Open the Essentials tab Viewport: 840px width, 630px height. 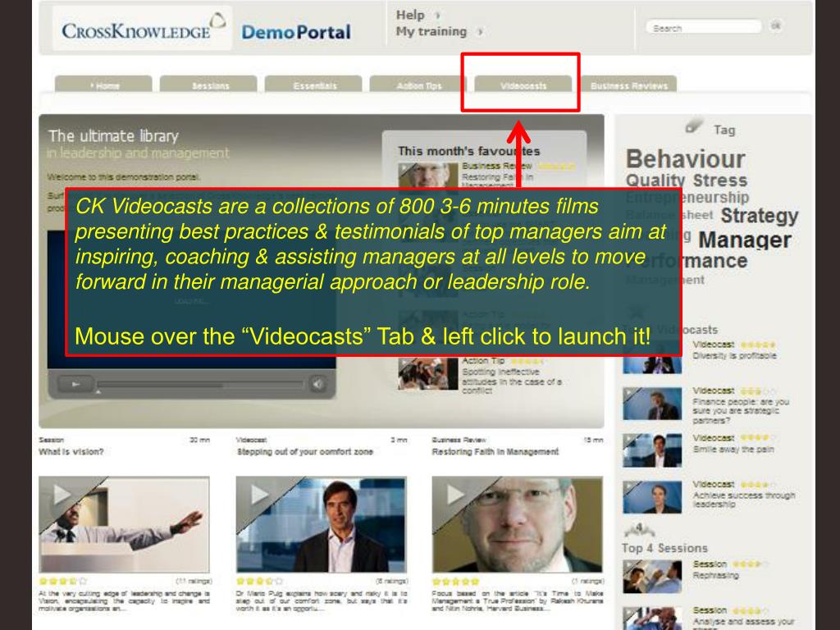313,84
